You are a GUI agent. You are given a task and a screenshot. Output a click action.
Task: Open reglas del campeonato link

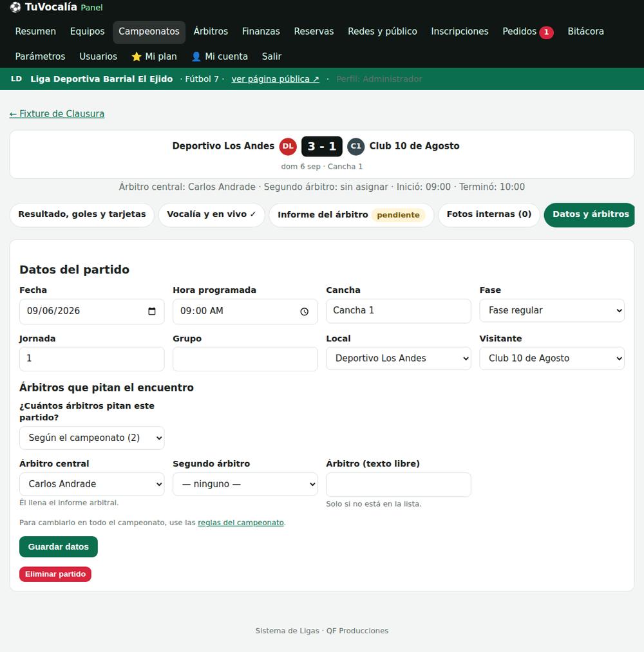click(241, 523)
